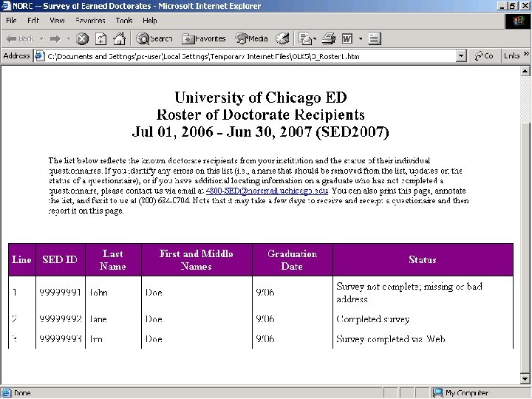Expand the Mail button dropdown arrow
Viewport: 532px width, 399px height.
tap(315, 38)
